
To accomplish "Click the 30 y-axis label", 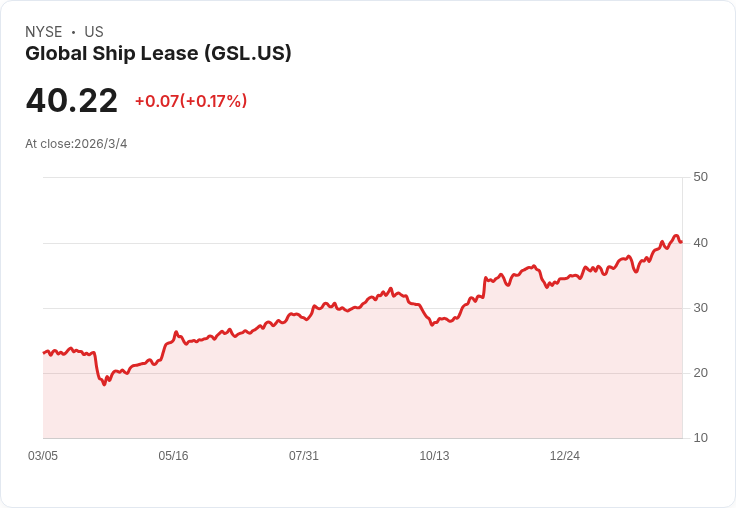I will pos(701,307).
